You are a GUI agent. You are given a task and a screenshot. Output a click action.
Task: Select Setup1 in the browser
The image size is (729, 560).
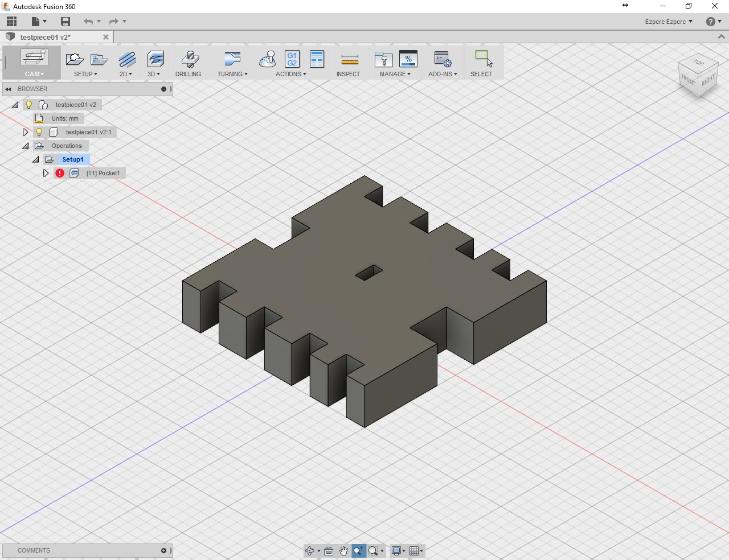73,159
